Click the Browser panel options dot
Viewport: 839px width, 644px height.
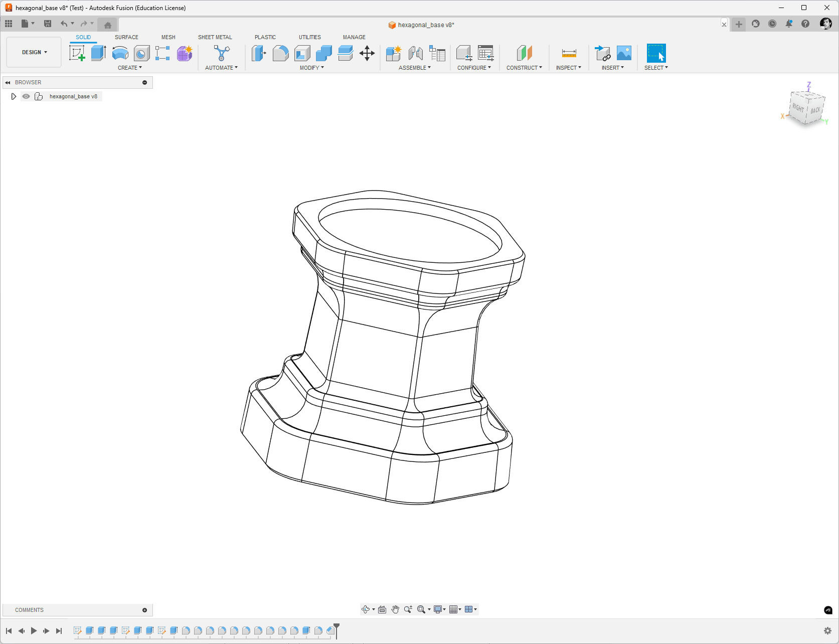point(144,82)
